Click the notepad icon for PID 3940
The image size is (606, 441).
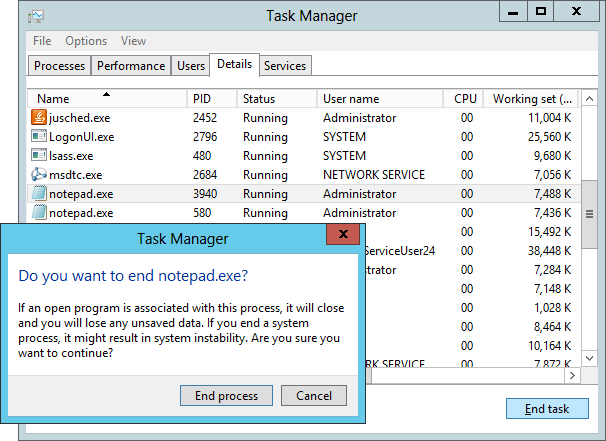click(x=39, y=193)
